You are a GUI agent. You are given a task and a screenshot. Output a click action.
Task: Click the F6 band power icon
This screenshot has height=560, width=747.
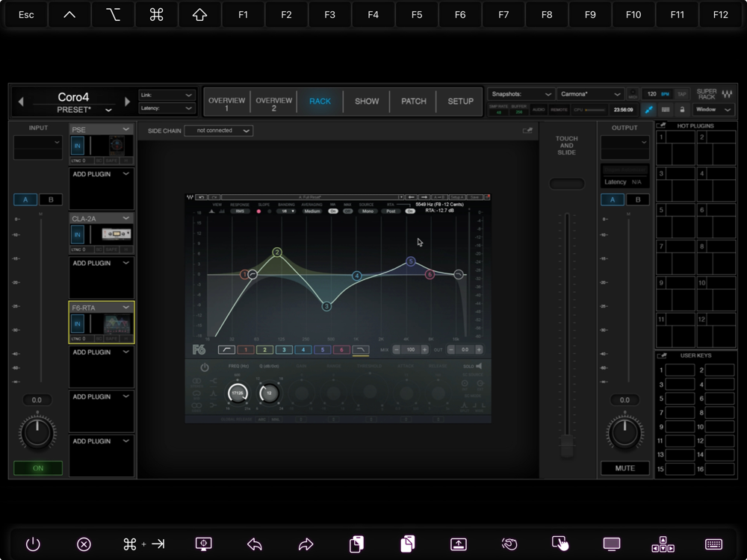(x=205, y=367)
